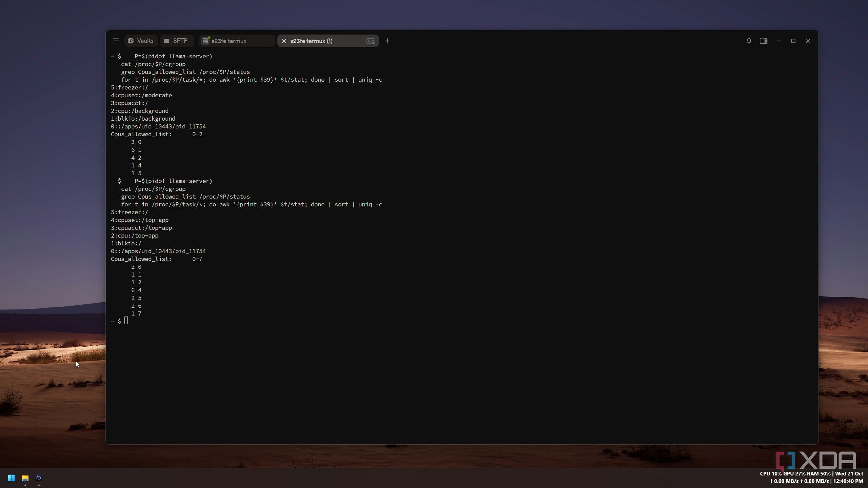Switch to the SFTP tab

[176, 41]
